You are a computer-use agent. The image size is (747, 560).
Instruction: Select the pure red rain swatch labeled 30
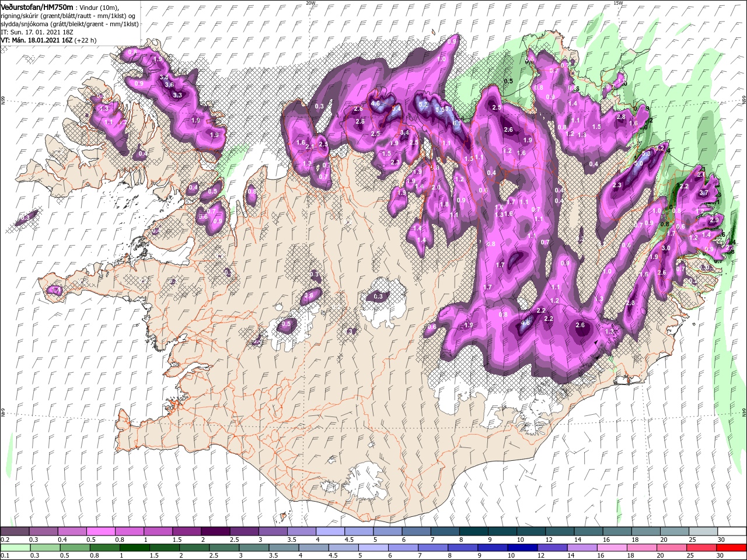[732, 548]
